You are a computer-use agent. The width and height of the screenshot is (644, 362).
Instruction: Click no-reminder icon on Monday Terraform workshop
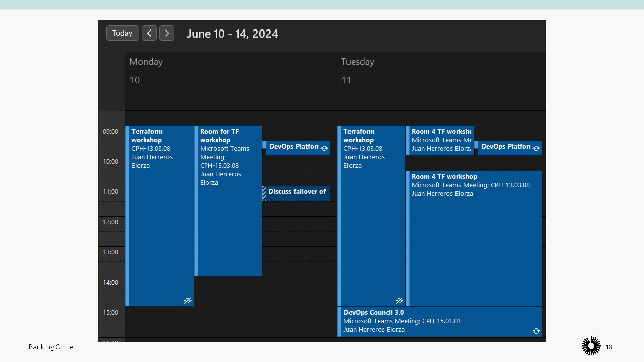coord(187,301)
